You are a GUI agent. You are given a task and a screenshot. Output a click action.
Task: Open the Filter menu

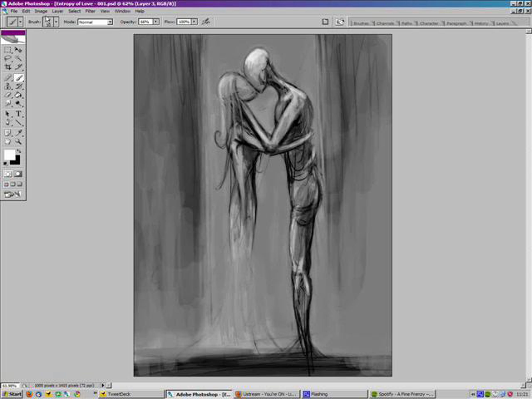pyautogui.click(x=90, y=11)
